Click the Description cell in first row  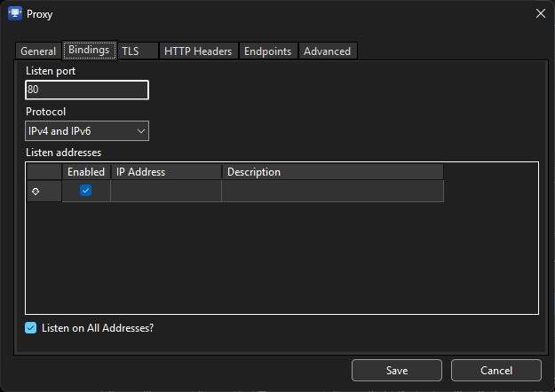[x=333, y=191]
